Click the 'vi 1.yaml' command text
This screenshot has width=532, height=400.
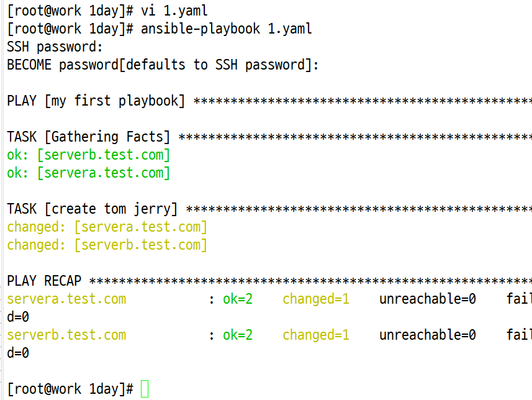pos(174,11)
